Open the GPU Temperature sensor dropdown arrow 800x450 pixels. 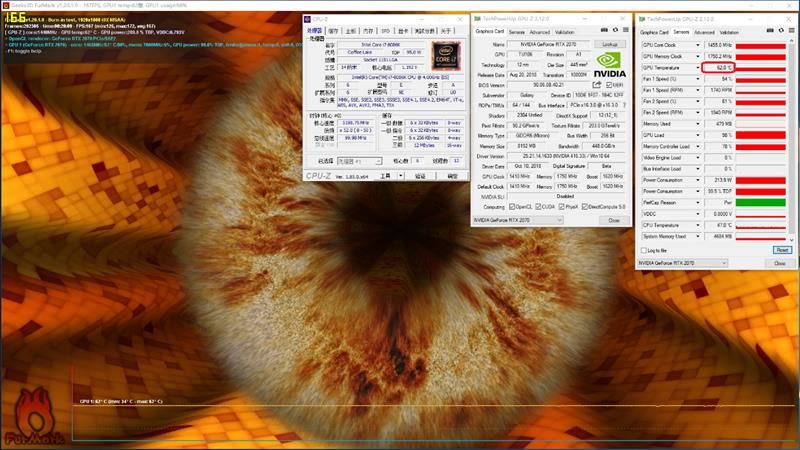(x=697, y=68)
